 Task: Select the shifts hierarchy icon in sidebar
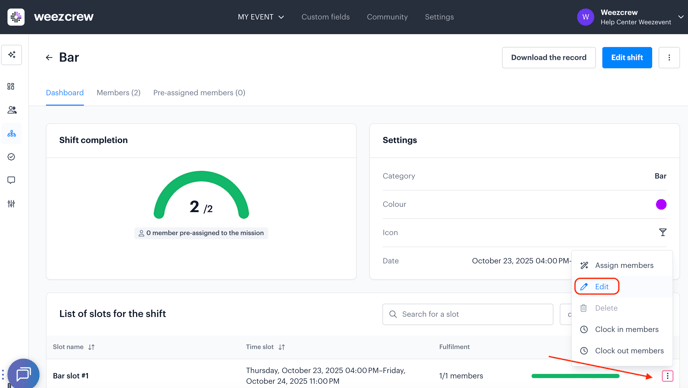point(12,133)
